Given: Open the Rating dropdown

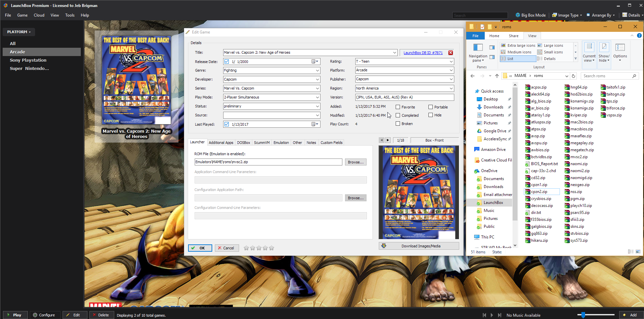Looking at the screenshot, I should pyautogui.click(x=451, y=61).
